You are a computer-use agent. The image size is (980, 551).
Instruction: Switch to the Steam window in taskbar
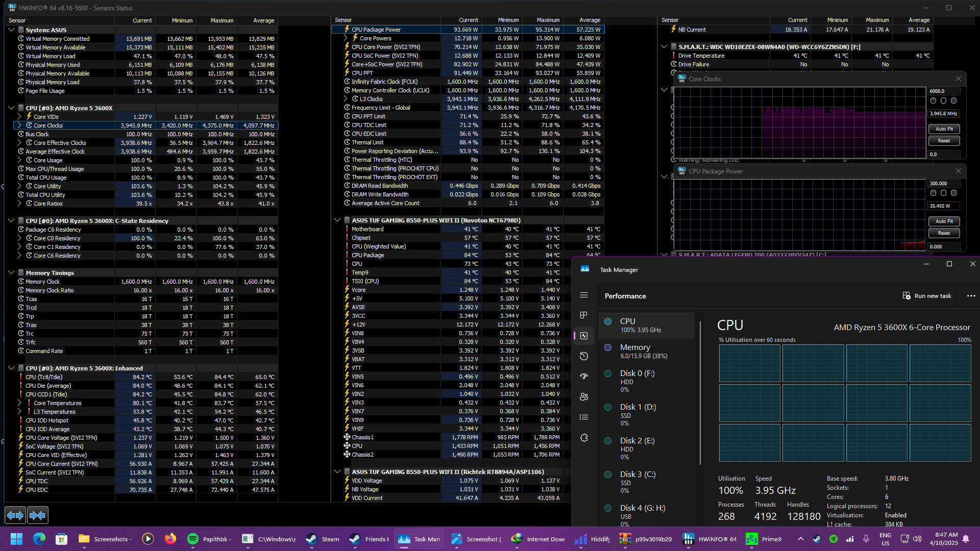point(323,539)
